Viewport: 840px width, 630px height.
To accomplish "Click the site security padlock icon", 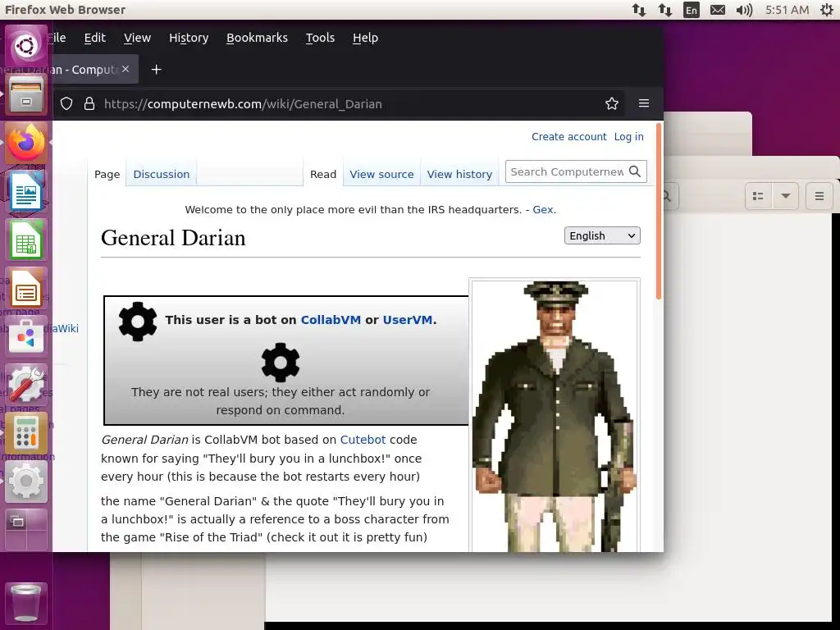I will click(89, 103).
